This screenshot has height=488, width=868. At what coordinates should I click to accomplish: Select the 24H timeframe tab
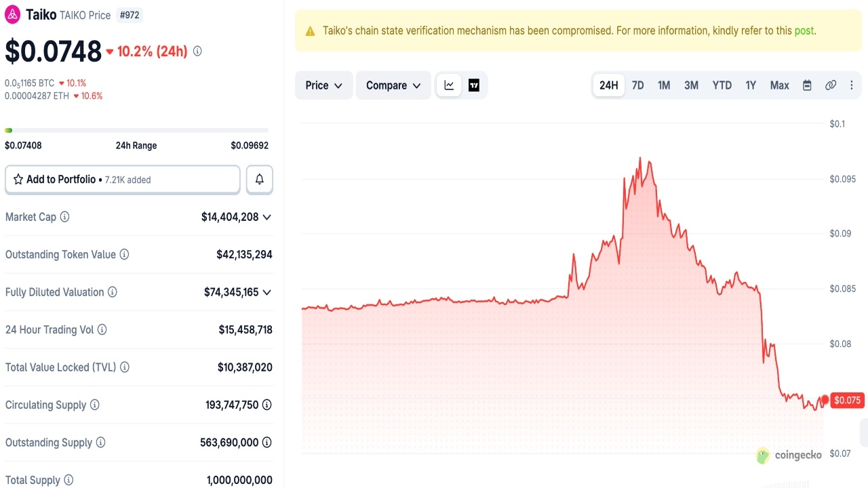609,85
